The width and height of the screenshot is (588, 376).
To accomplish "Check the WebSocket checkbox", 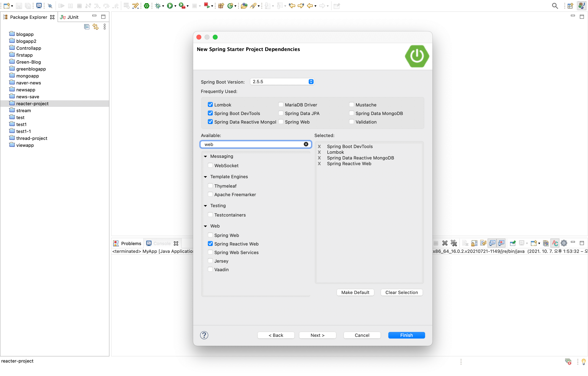I will point(210,165).
